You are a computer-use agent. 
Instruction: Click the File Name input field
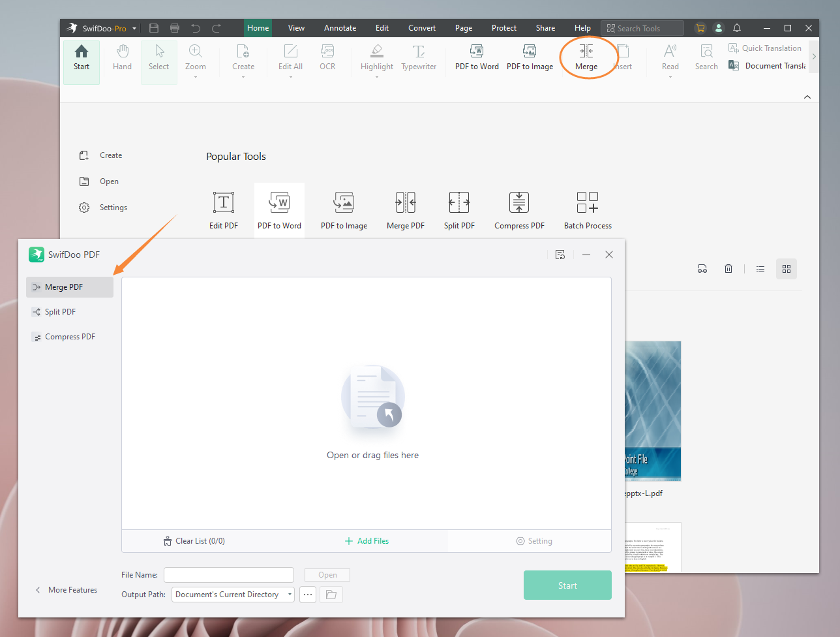[229, 575]
